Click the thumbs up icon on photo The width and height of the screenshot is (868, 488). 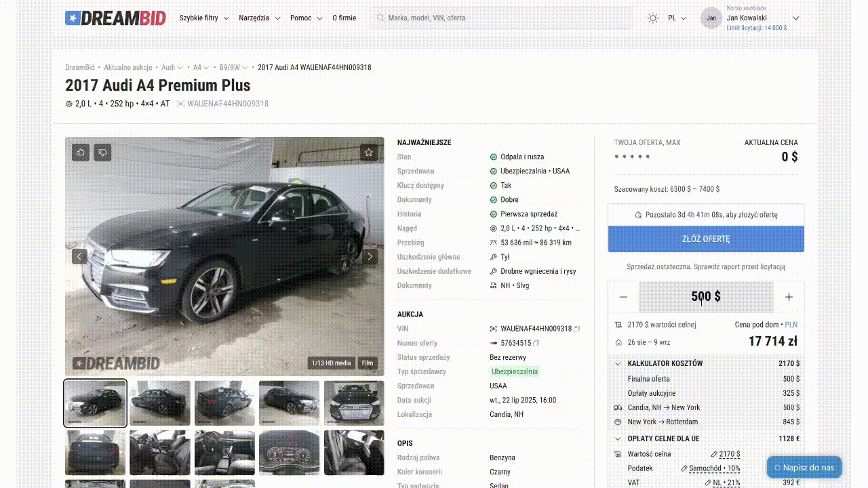pyautogui.click(x=81, y=152)
